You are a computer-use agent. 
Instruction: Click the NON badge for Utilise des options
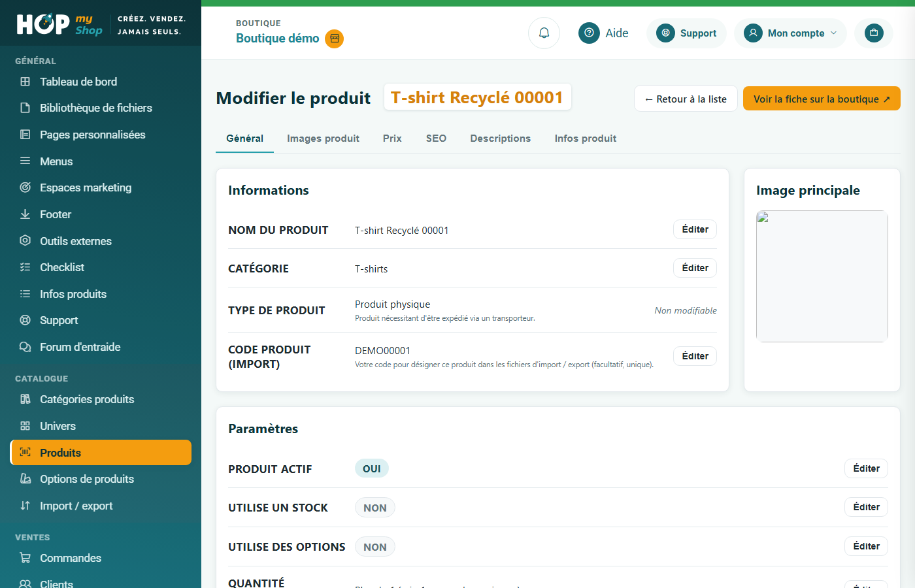pyautogui.click(x=375, y=547)
